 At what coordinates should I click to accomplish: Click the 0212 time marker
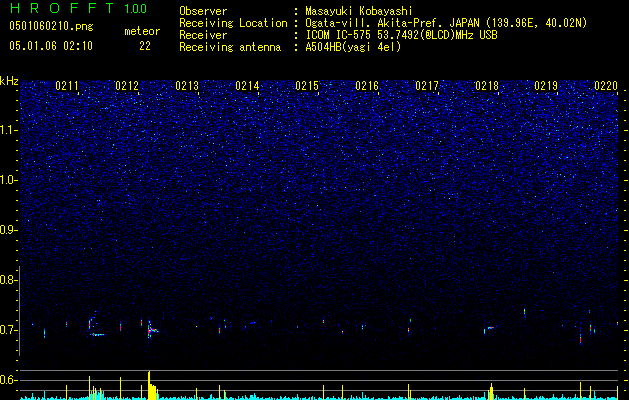coord(127,86)
